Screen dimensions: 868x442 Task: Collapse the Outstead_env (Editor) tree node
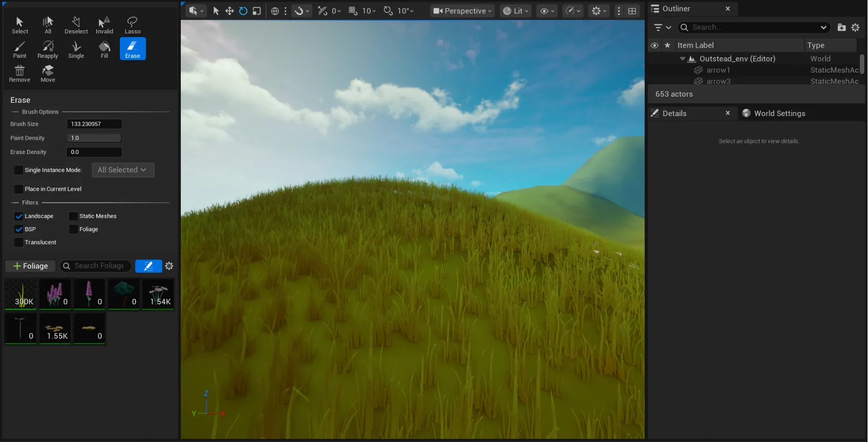coord(682,59)
